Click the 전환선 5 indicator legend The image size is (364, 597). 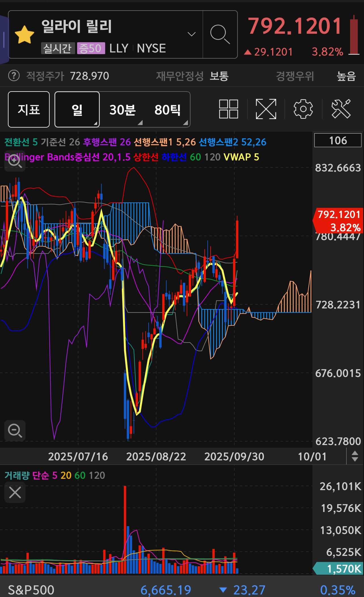click(x=21, y=142)
